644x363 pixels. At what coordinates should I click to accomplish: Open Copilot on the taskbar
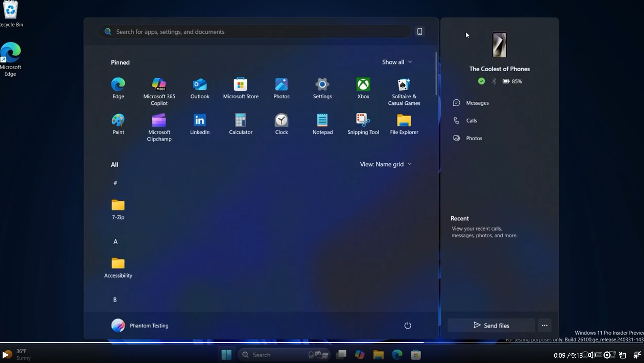(360, 355)
